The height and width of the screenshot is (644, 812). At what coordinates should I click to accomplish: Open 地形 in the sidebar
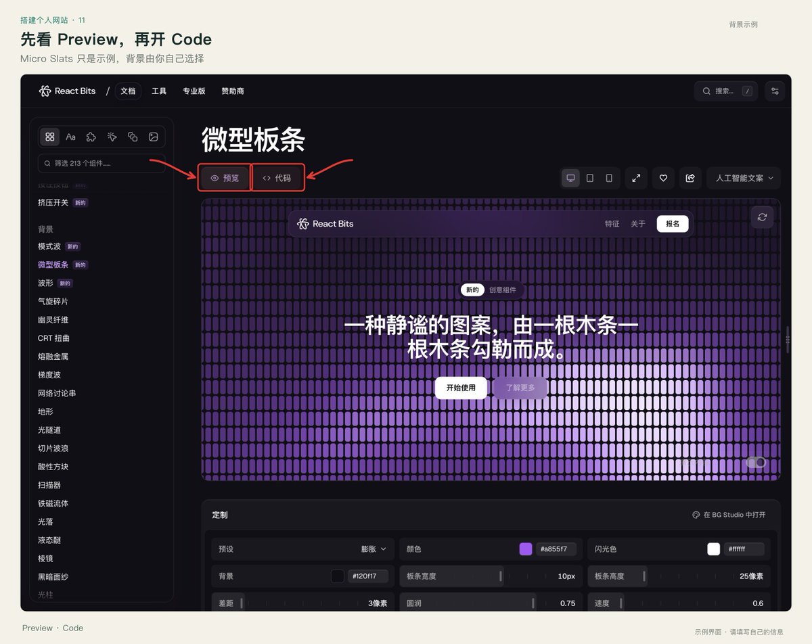[45, 411]
